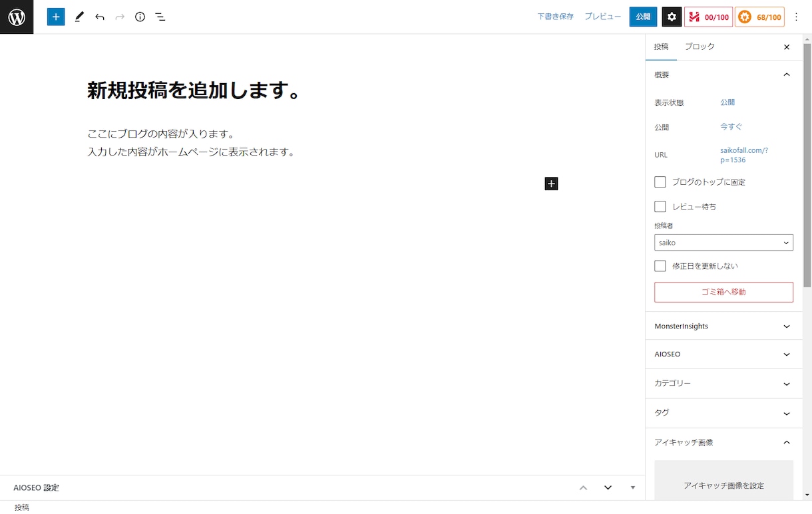Click the blue 公開 publish button
The image size is (812, 514).
643,17
